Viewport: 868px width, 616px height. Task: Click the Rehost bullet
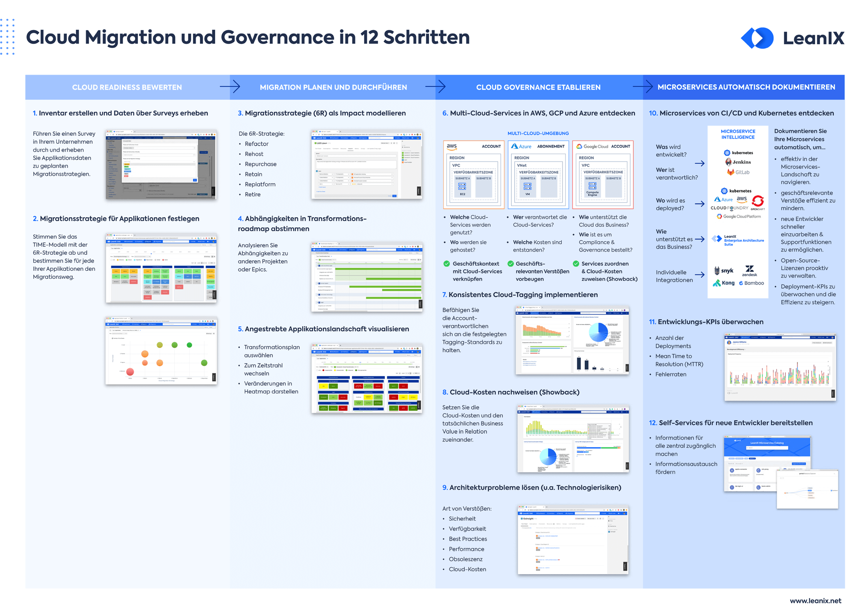(x=254, y=154)
